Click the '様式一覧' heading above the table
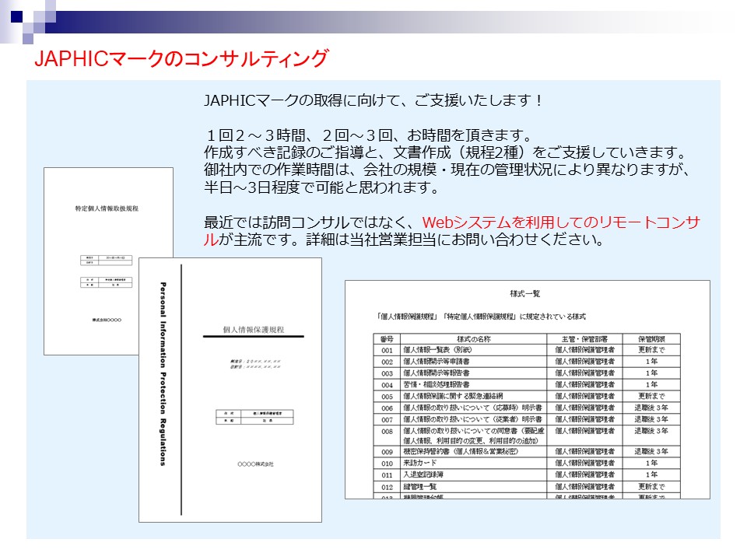 coord(525,294)
